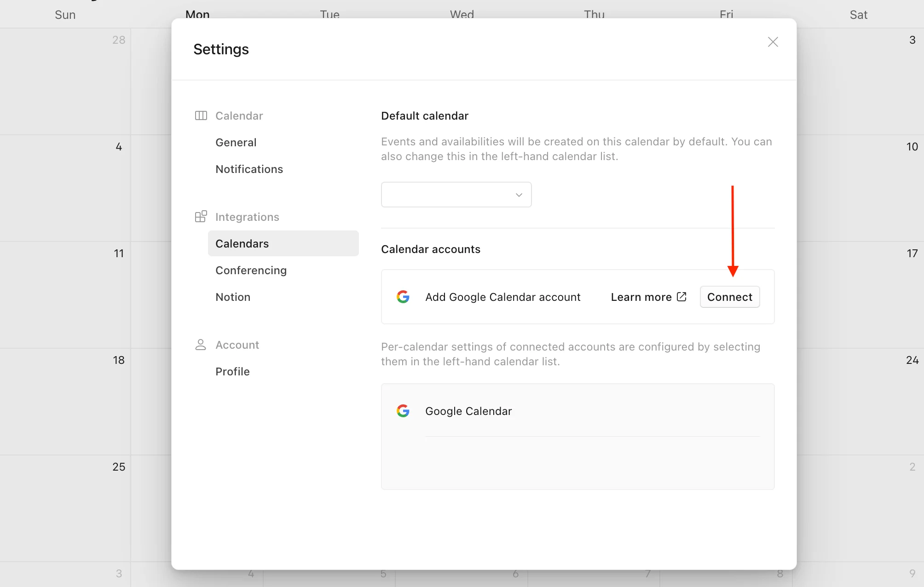Click the Settings title

click(221, 49)
